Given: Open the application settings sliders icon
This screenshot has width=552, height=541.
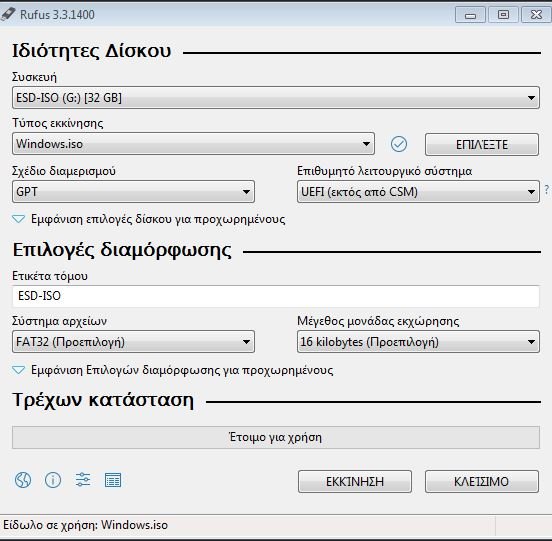Looking at the screenshot, I should (x=83, y=480).
